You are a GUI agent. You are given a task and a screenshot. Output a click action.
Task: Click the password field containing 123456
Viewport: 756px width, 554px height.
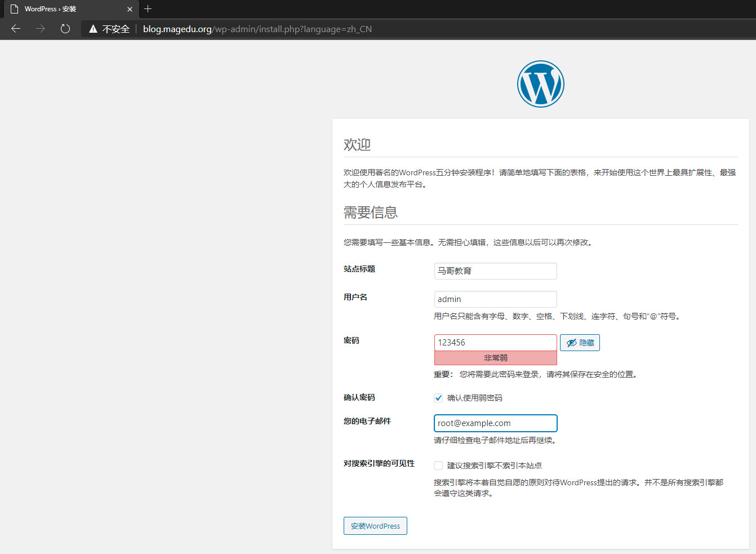496,343
